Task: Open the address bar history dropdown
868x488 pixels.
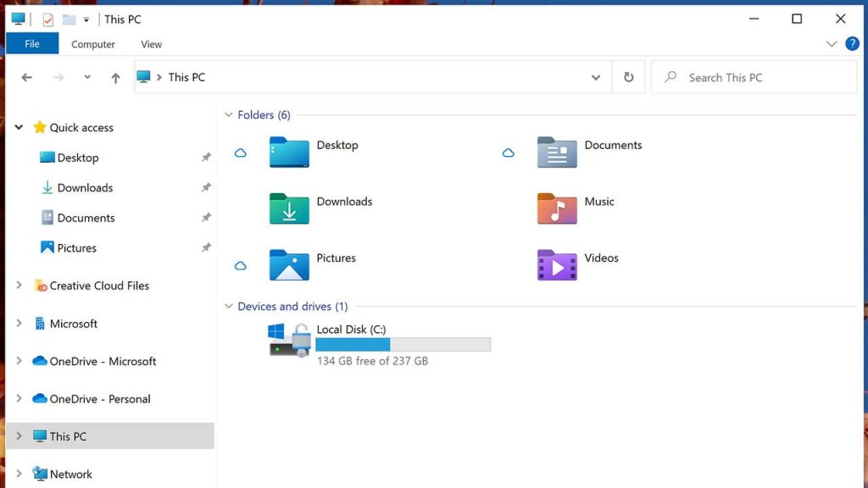Action: coord(596,78)
